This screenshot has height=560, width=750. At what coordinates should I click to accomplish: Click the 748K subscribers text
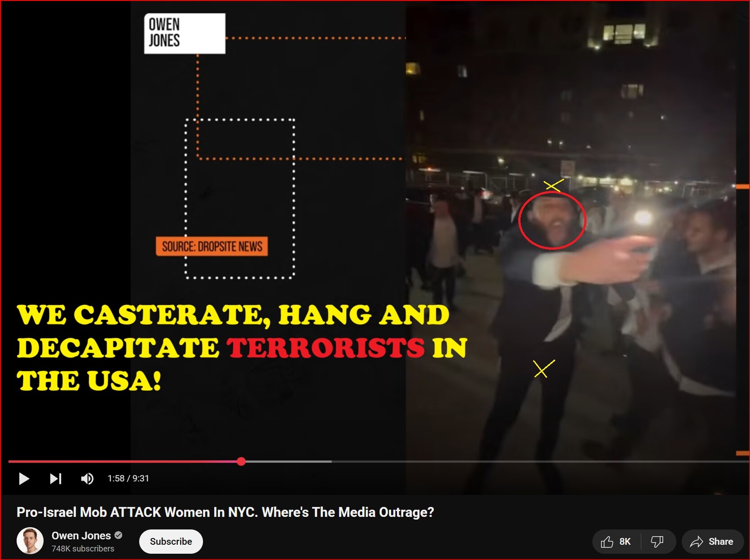[x=83, y=549]
